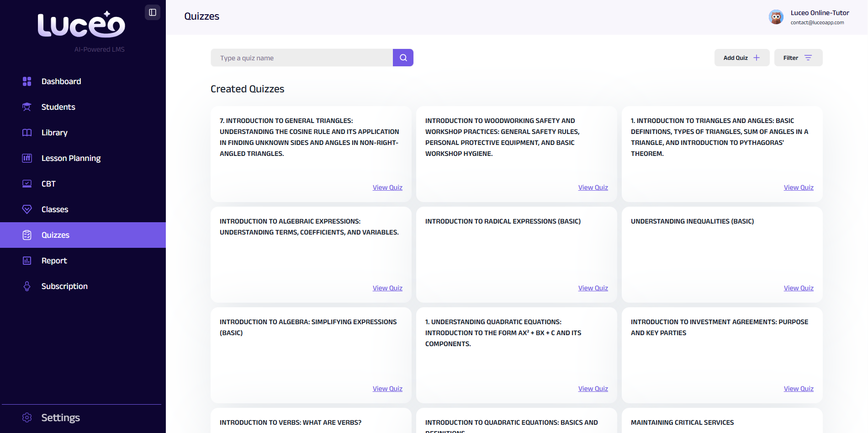Open the Subscription key icon
Viewport: 868px width, 433px height.
click(x=27, y=286)
